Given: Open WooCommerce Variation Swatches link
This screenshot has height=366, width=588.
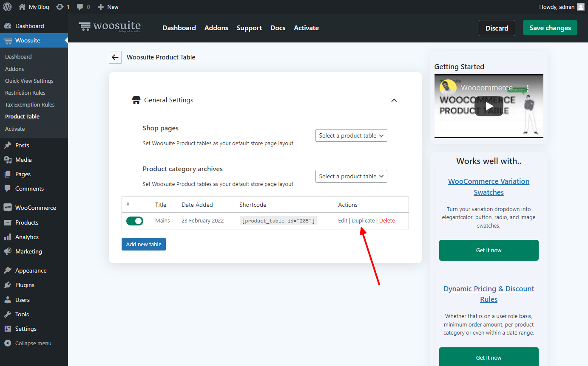Looking at the screenshot, I should (489, 187).
